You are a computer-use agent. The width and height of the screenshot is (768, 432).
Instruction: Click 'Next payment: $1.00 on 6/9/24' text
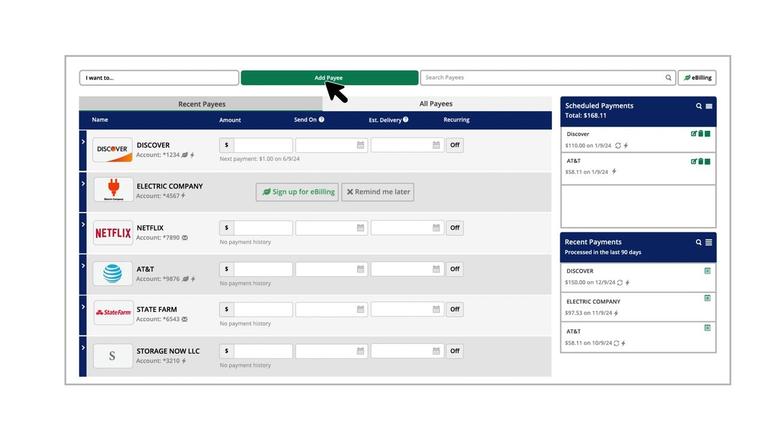tap(260, 159)
